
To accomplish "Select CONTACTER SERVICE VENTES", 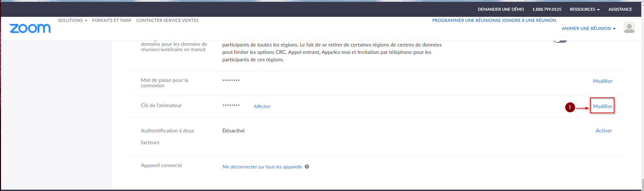I will click(167, 21).
